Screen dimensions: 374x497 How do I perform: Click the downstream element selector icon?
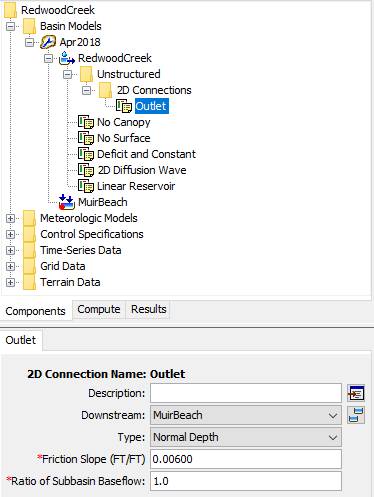(x=356, y=415)
